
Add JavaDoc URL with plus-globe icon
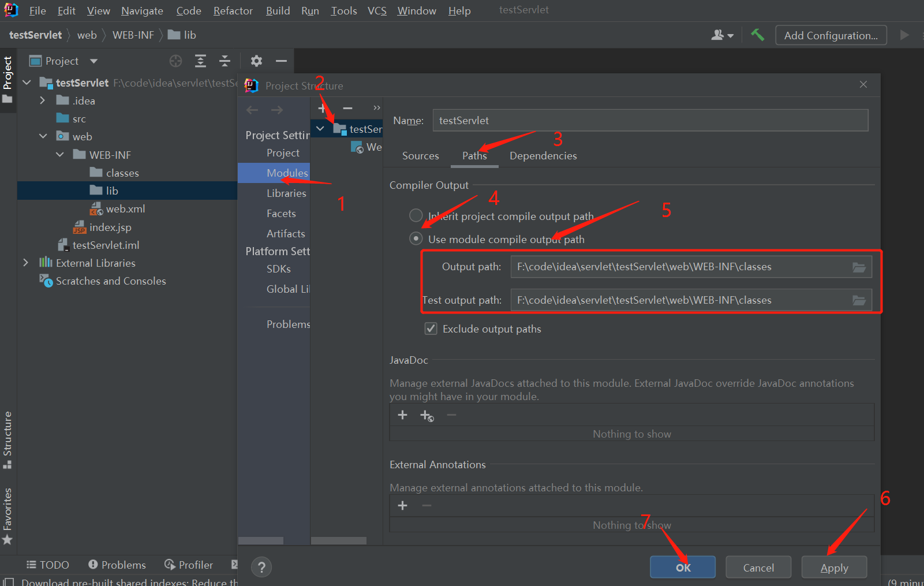coord(427,416)
